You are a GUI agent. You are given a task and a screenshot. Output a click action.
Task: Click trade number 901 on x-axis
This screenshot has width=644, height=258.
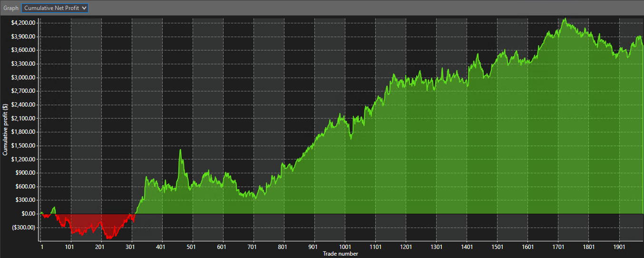pos(314,247)
